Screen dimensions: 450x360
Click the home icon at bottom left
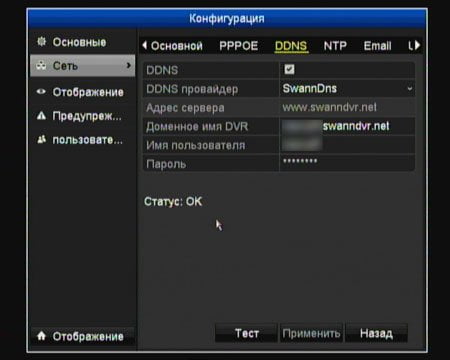pyautogui.click(x=41, y=335)
